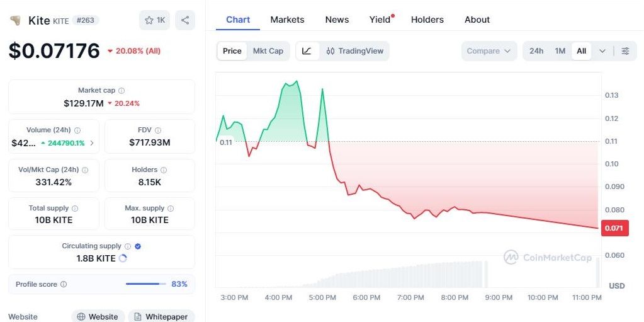Image resolution: width=644 pixels, height=322 pixels.
Task: Click the FDV info icon
Action: (x=159, y=130)
